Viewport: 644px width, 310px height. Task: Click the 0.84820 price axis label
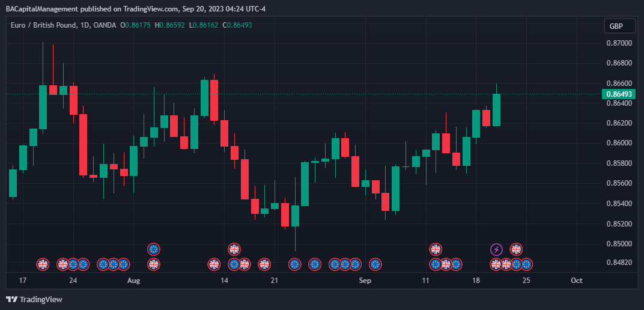(618, 262)
